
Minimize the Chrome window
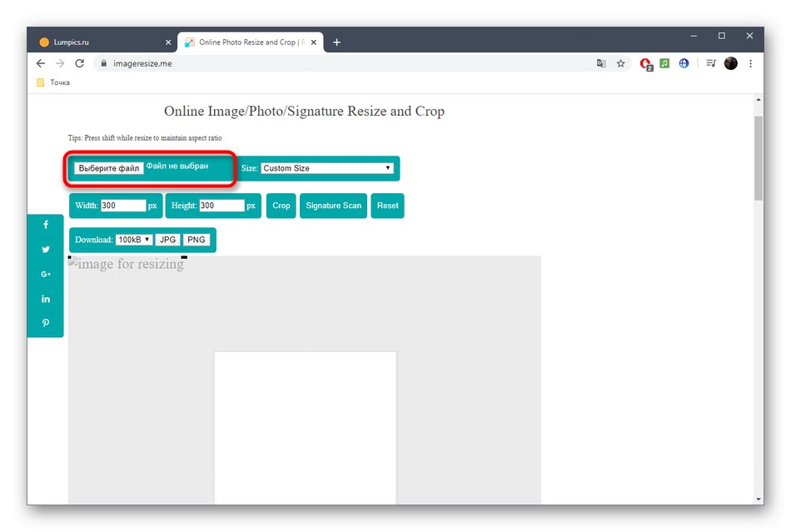click(694, 36)
